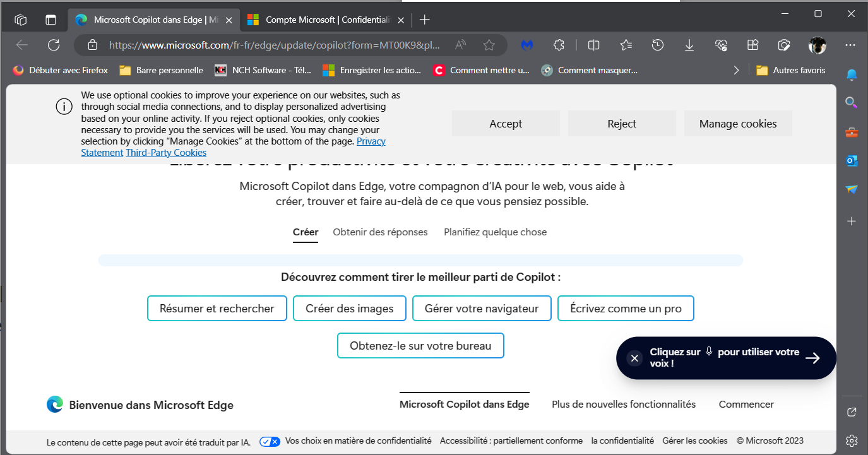
Task: Open the Favorites list icon
Action: click(x=626, y=45)
